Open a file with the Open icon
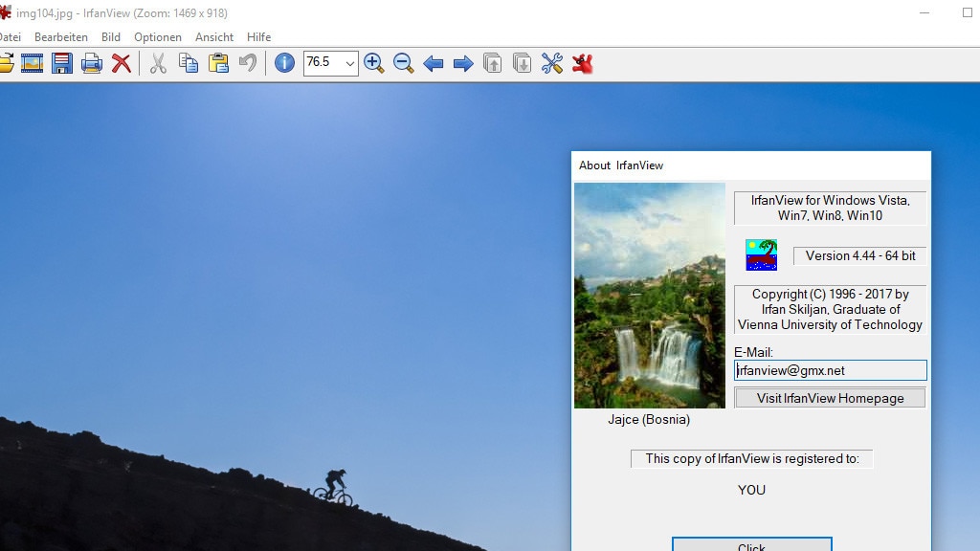This screenshot has height=551, width=980. (x=8, y=63)
